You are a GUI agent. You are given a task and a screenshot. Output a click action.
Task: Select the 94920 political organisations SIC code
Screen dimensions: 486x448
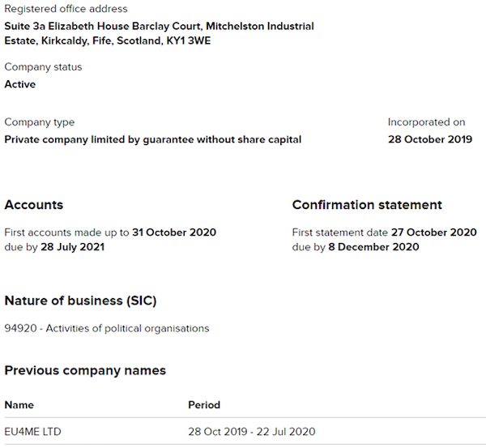tap(106, 328)
